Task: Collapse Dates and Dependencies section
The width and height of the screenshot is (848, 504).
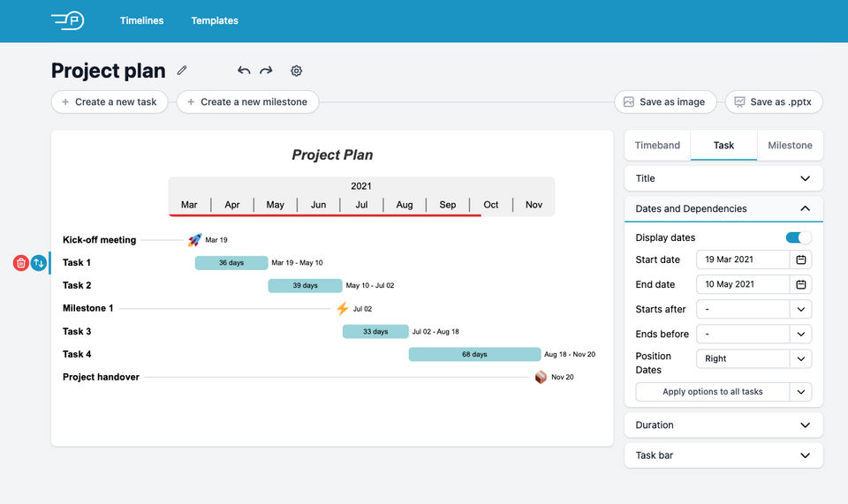Action: pos(723,208)
